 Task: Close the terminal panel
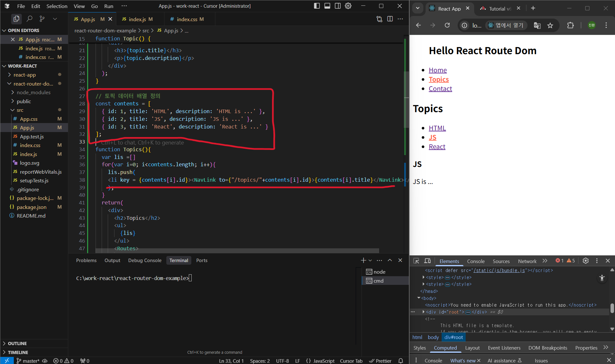tap(400, 261)
